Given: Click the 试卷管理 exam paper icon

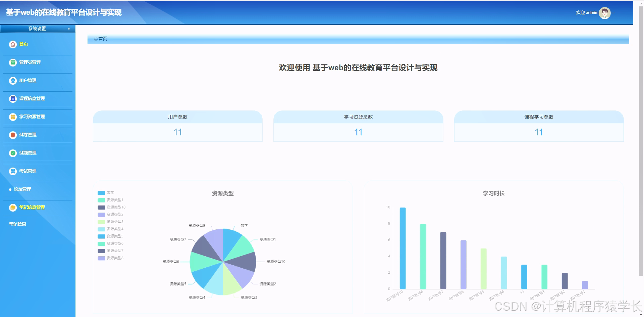Looking at the screenshot, I should tap(12, 135).
